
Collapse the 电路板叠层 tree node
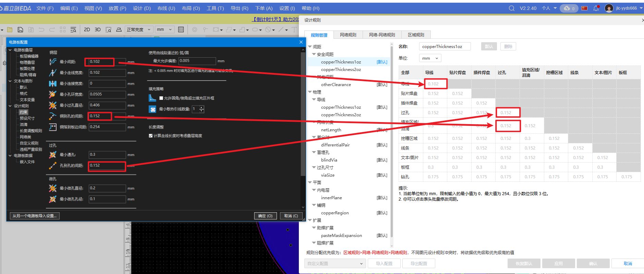tap(10, 50)
